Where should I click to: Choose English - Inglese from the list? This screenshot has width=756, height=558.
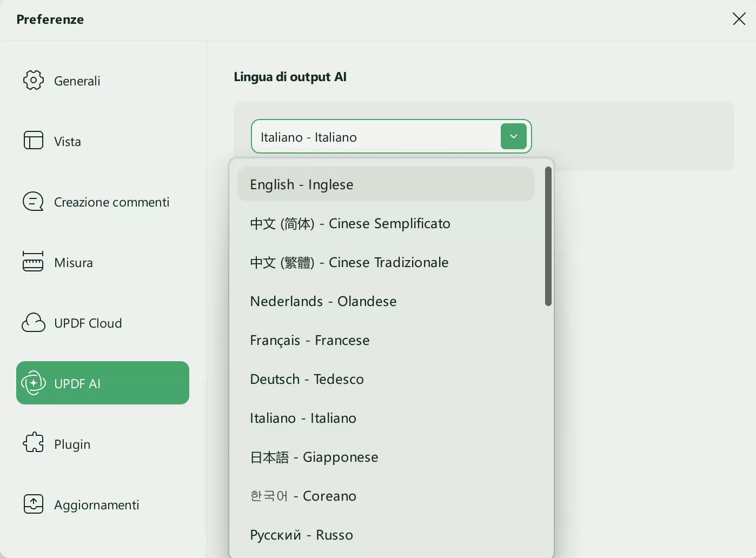(x=386, y=184)
